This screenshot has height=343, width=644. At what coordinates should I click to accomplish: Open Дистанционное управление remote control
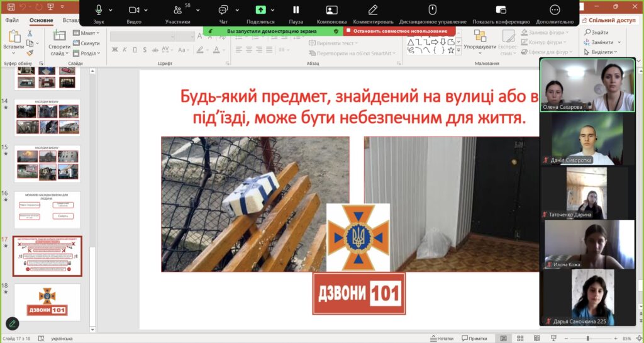432,10
